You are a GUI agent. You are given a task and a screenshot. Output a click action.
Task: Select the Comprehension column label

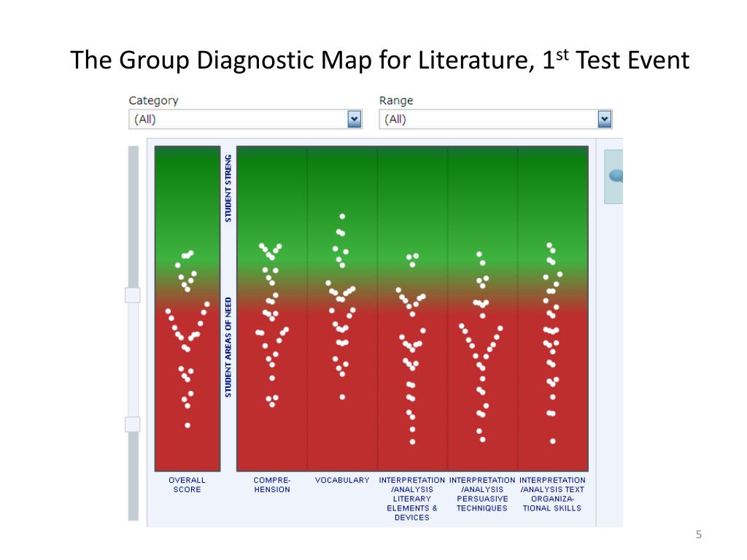(x=271, y=485)
